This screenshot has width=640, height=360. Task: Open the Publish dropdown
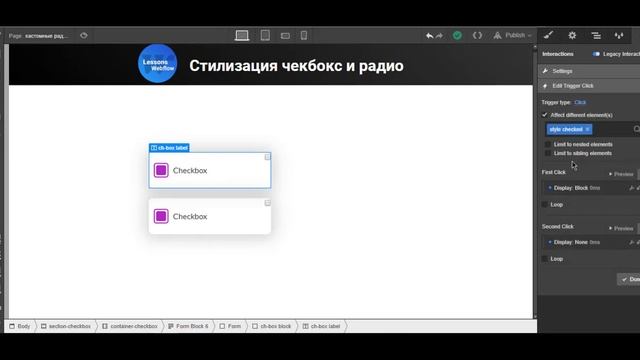coord(512,36)
